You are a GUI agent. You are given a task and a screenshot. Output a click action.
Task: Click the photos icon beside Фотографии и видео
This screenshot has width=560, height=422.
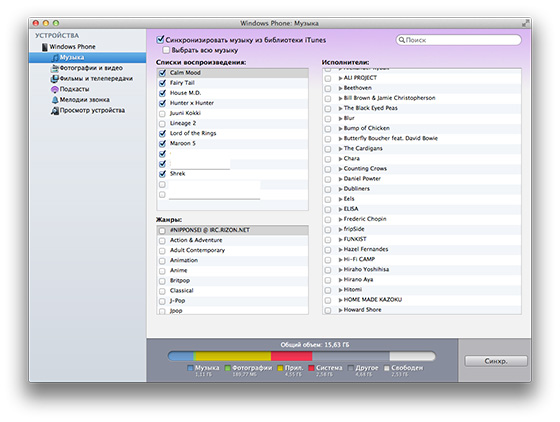tap(55, 68)
